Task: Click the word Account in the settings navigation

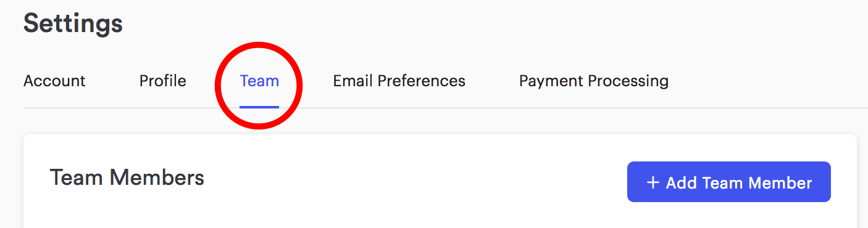Action: pyautogui.click(x=54, y=81)
